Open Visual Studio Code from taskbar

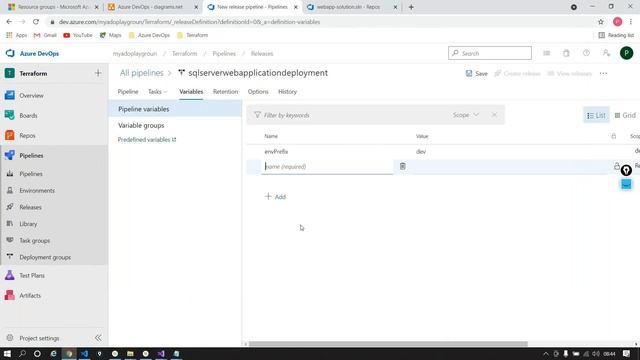[x=84, y=353]
